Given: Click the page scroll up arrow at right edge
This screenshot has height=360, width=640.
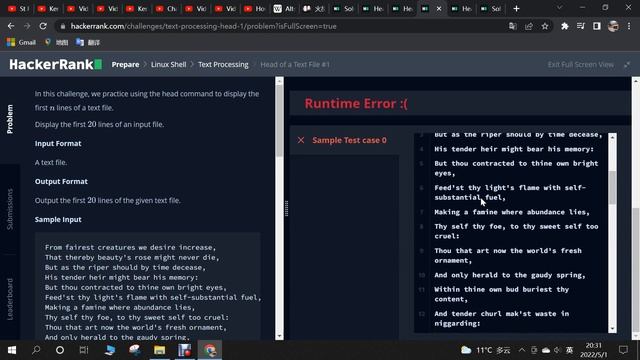Looking at the screenshot, I should click(636, 81).
